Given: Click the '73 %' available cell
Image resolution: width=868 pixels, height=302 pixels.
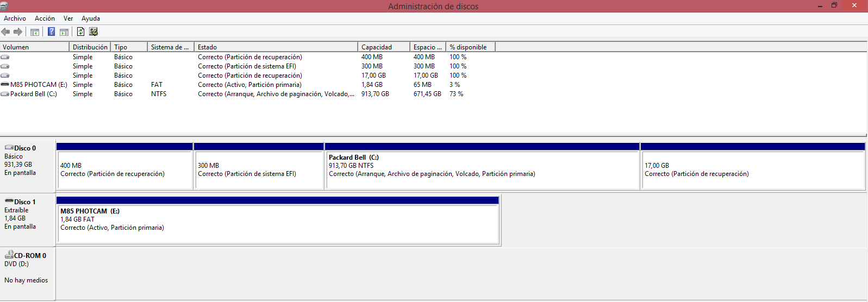Looking at the screenshot, I should coord(456,93).
